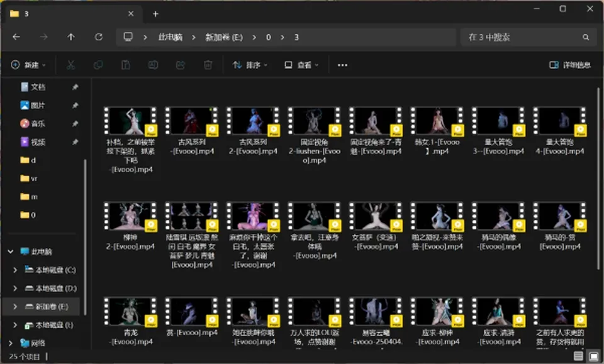Click the Copy icon in the toolbar

click(x=98, y=65)
